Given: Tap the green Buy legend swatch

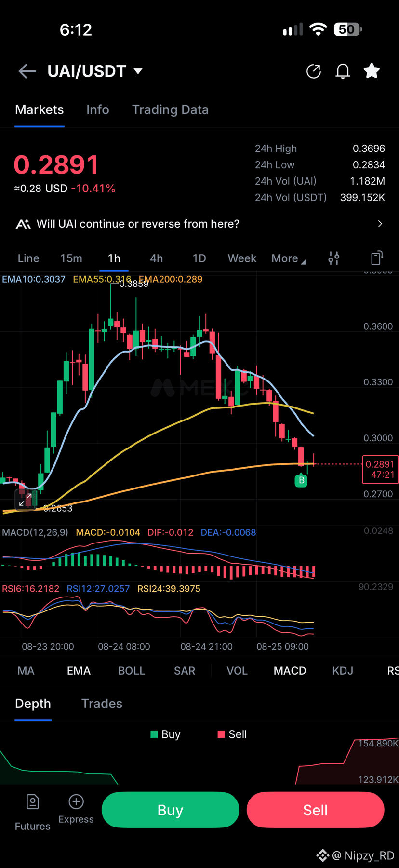Looking at the screenshot, I should click(x=154, y=734).
